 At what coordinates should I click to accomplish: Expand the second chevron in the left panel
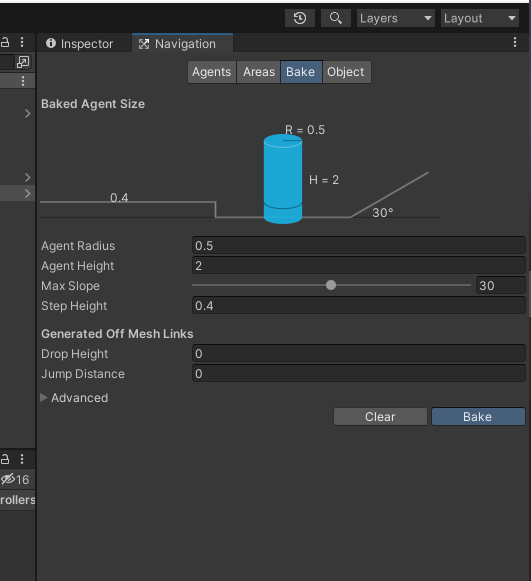tap(28, 177)
